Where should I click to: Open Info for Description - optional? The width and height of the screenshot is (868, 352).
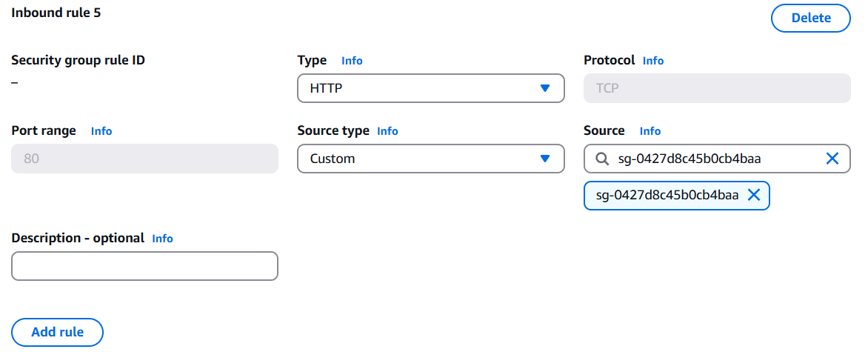[x=162, y=239]
